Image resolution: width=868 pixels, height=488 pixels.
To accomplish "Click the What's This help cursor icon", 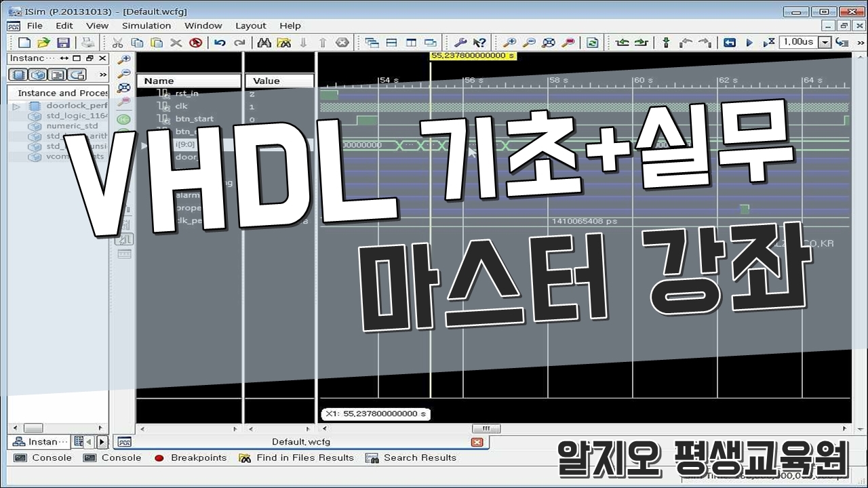I will coord(479,42).
